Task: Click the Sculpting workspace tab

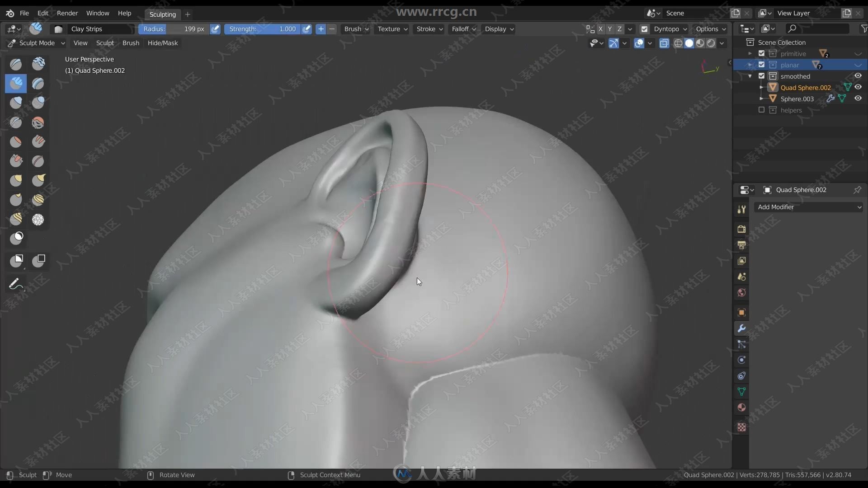Action: click(x=163, y=14)
